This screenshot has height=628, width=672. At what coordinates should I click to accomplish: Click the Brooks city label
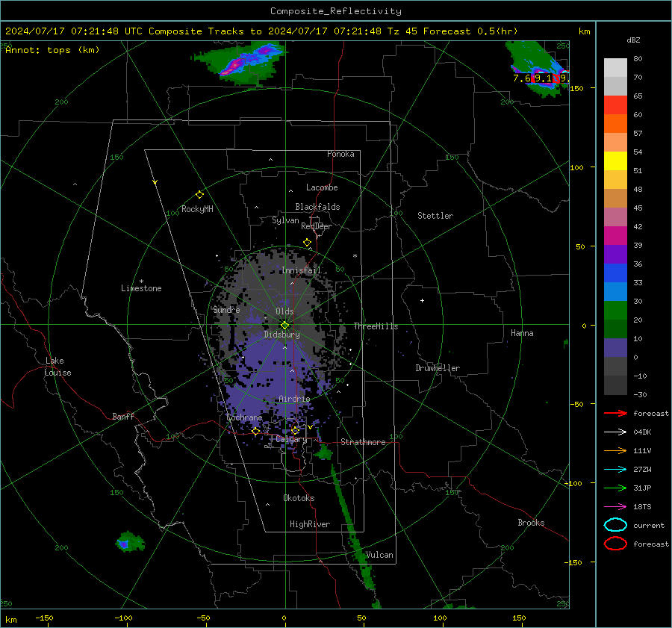531,523
